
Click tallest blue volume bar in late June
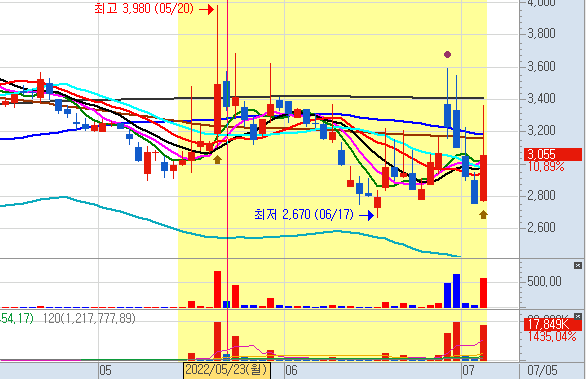pyautogui.click(x=456, y=291)
